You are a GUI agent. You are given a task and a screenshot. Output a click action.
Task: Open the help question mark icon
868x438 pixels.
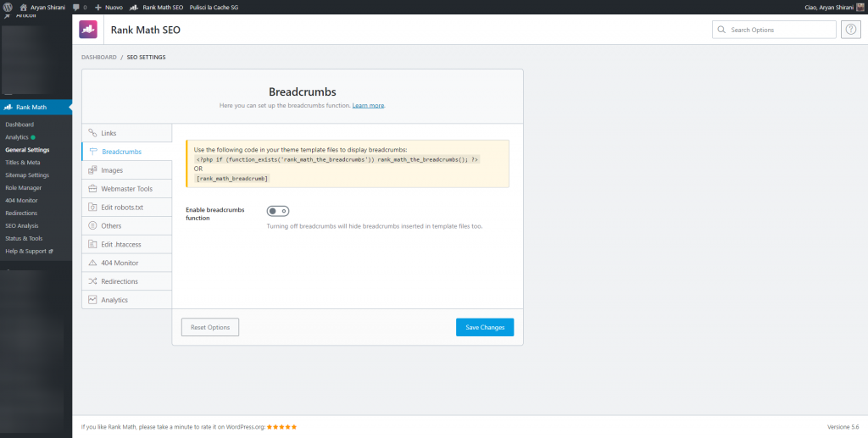[x=850, y=30]
